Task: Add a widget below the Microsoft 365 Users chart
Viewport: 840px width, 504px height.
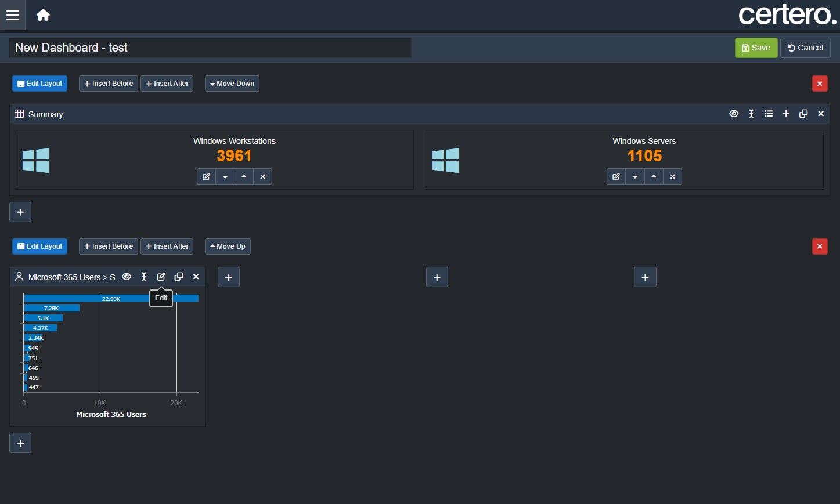Action: 20,443
